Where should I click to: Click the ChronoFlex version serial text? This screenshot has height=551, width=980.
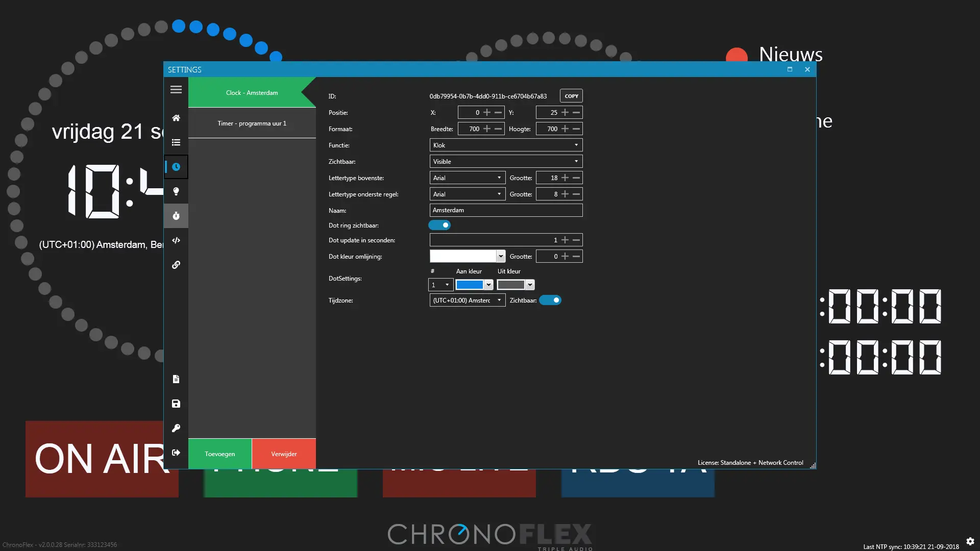tap(60, 545)
